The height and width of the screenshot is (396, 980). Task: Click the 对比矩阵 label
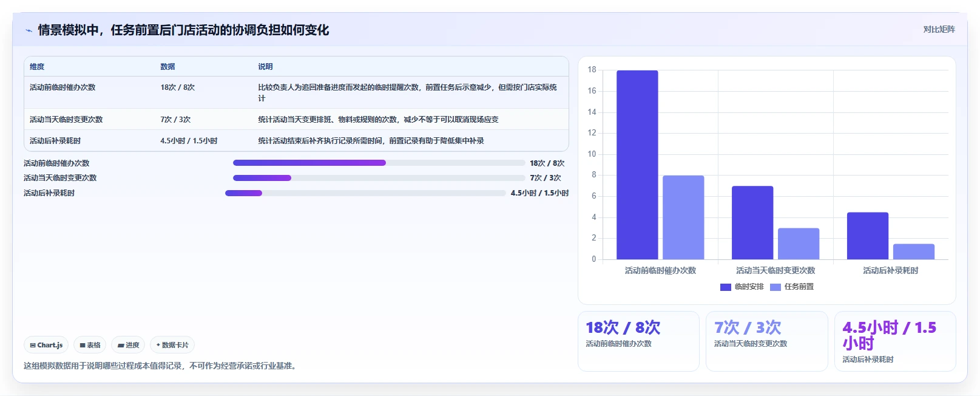pos(939,29)
